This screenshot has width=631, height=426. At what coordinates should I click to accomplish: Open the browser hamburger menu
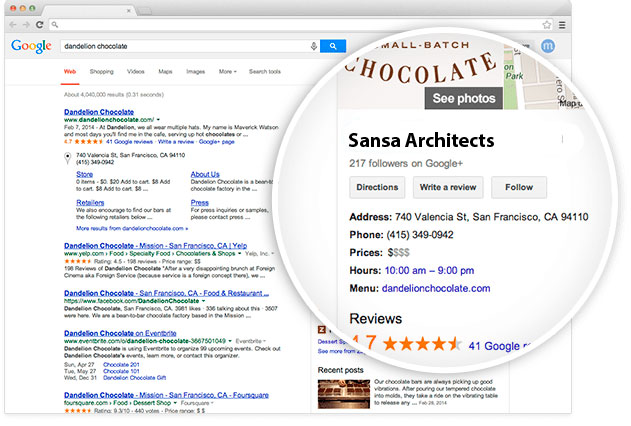(562, 25)
